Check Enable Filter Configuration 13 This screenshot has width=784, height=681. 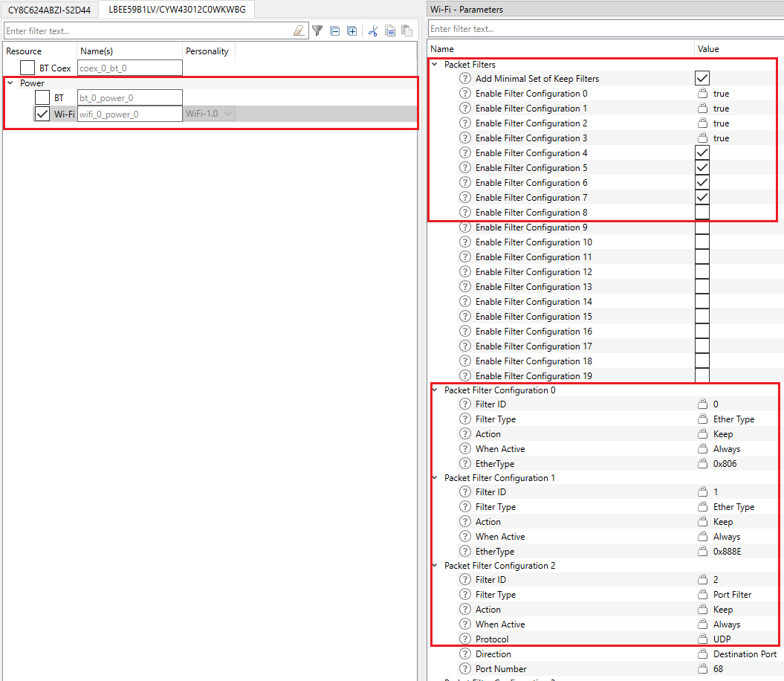(702, 287)
